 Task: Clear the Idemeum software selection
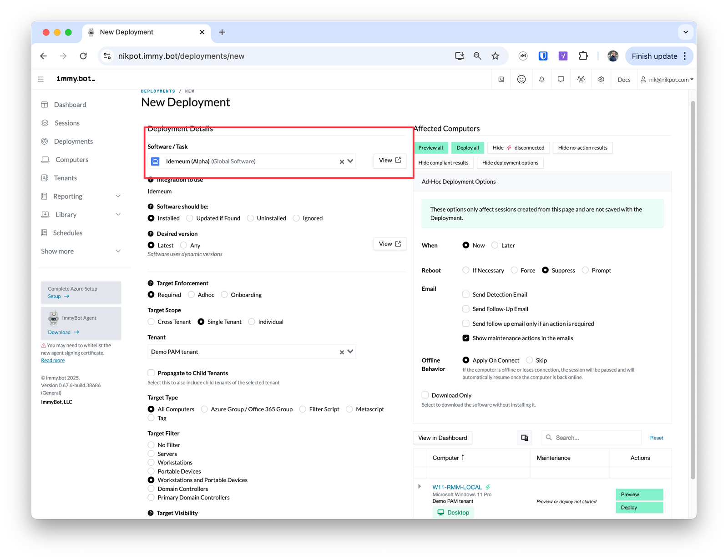point(342,161)
